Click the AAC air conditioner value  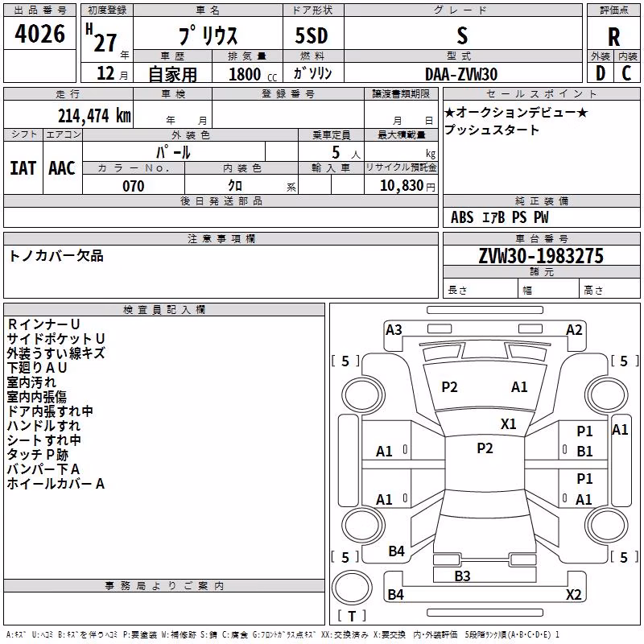(62, 168)
